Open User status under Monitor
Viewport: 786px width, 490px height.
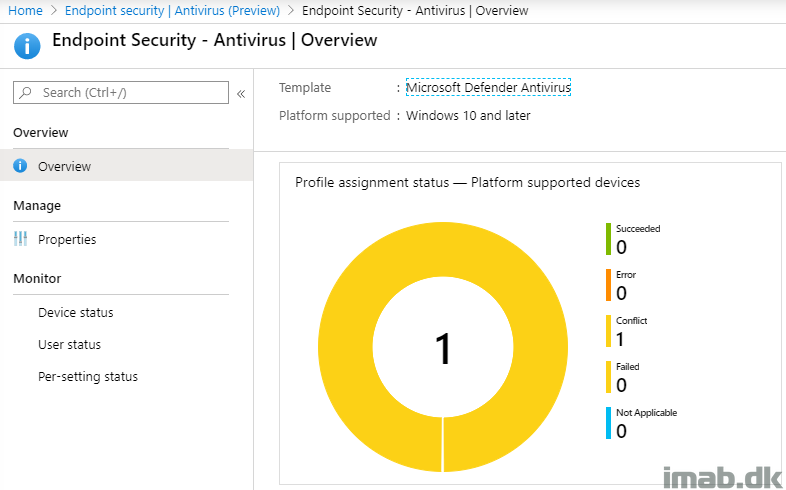[69, 345]
